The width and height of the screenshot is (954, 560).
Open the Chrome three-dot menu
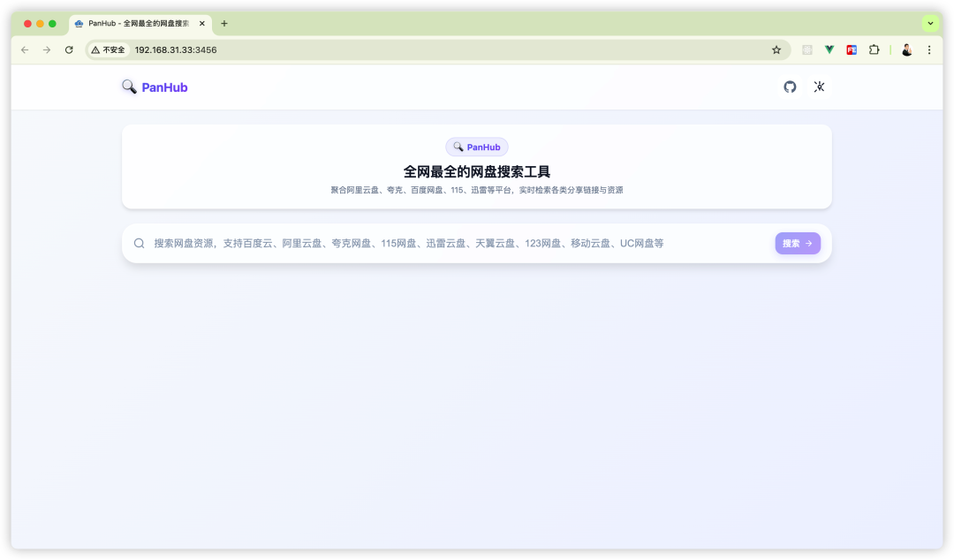point(929,50)
